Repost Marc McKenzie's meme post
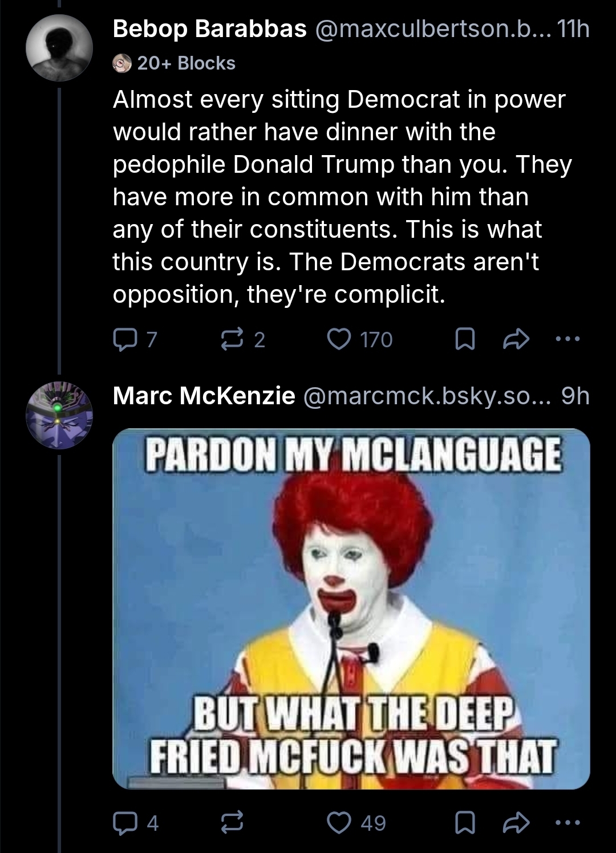Viewport: 616px width, 853px height. tap(232, 823)
